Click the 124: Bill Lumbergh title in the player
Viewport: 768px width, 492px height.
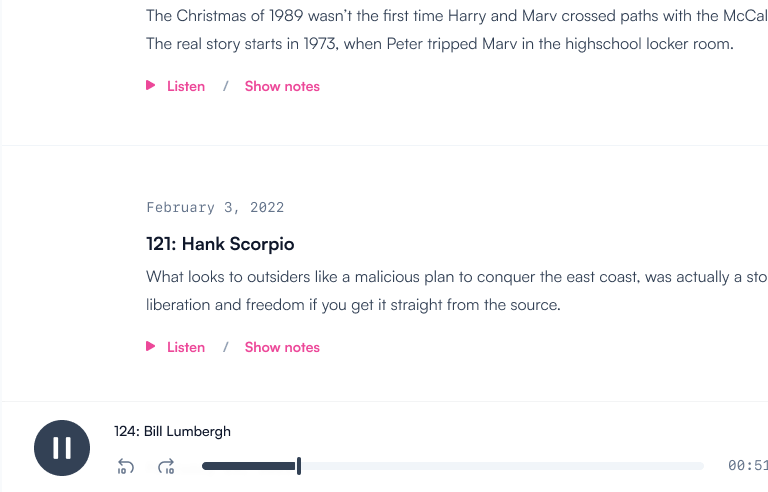(x=172, y=431)
